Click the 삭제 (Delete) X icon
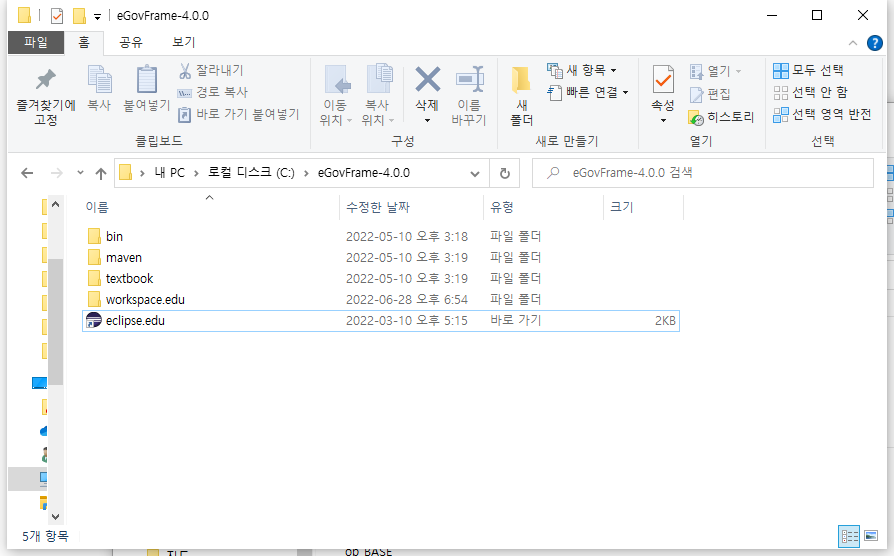 [x=427, y=79]
